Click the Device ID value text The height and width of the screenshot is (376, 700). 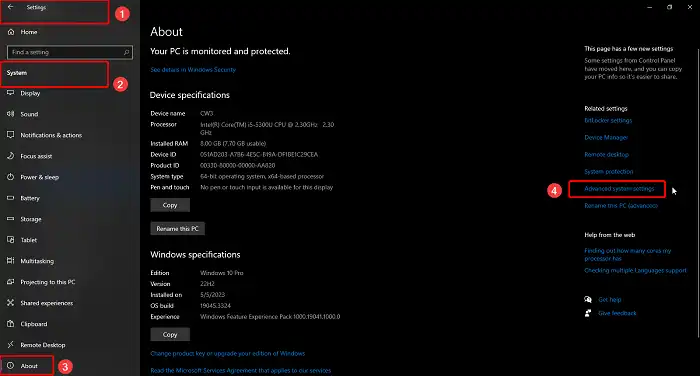(x=259, y=155)
